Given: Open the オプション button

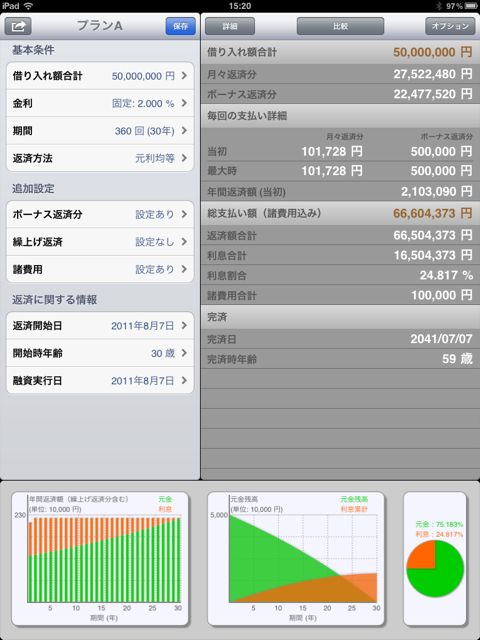Looking at the screenshot, I should tap(450, 27).
